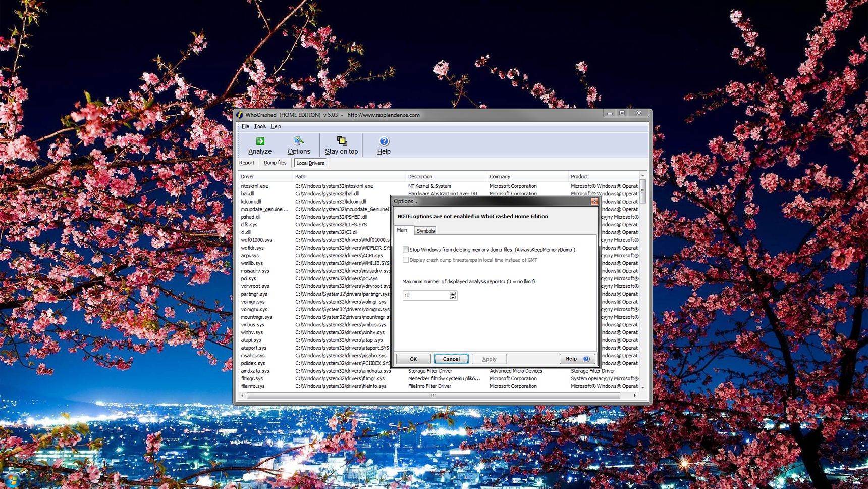The width and height of the screenshot is (868, 489).
Task: Select the partmgr.sys driver row
Action: 314,294
